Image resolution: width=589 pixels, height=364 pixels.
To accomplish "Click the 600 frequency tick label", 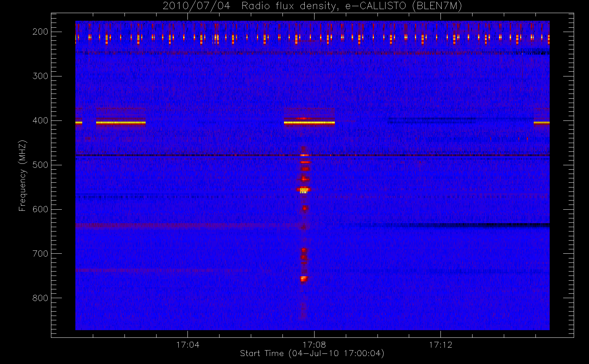I will [x=40, y=209].
